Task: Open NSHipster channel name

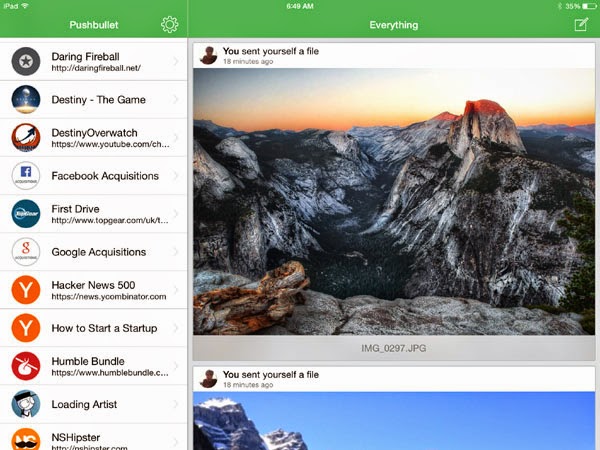Action: pyautogui.click(x=76, y=437)
